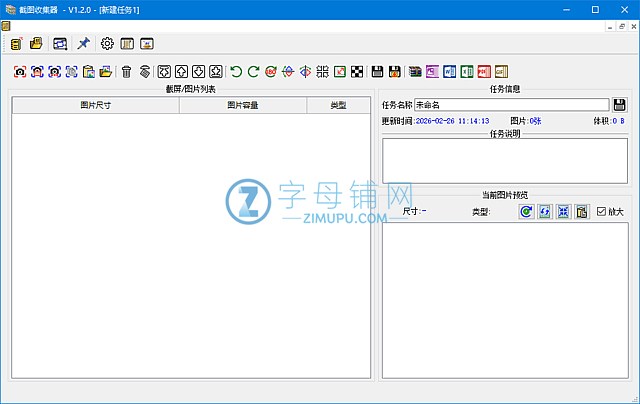Click the 图片尺寸 column header
The height and width of the screenshot is (404, 640).
coord(96,105)
